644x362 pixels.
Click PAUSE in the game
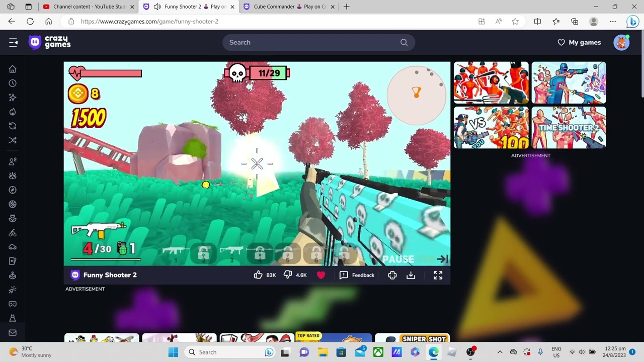pos(398,259)
